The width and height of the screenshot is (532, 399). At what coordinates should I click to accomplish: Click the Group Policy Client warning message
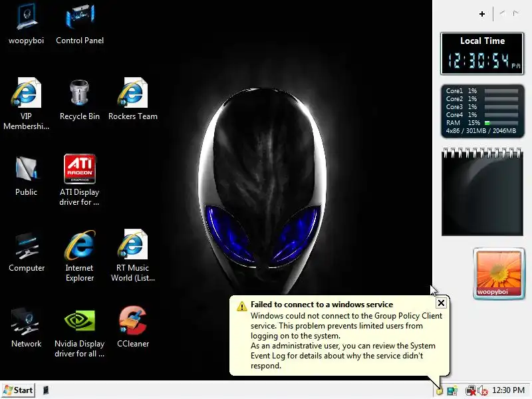tap(346, 340)
